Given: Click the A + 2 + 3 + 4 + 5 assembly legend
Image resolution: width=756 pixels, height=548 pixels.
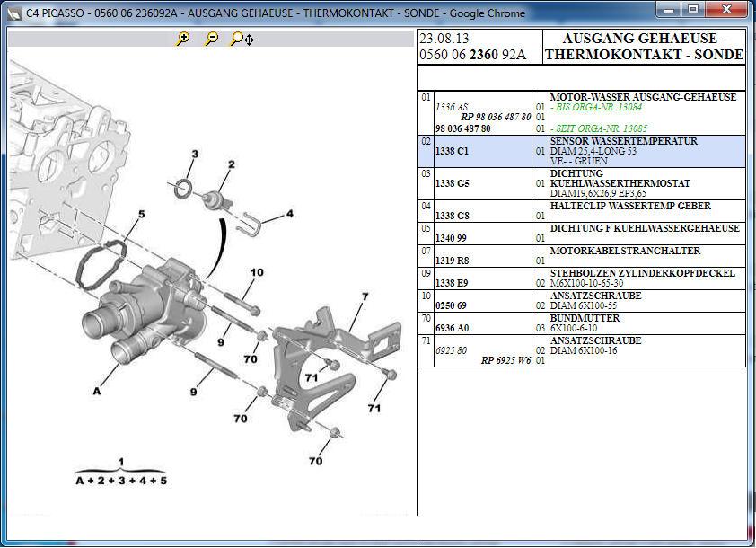Looking at the screenshot, I should coord(121,481).
